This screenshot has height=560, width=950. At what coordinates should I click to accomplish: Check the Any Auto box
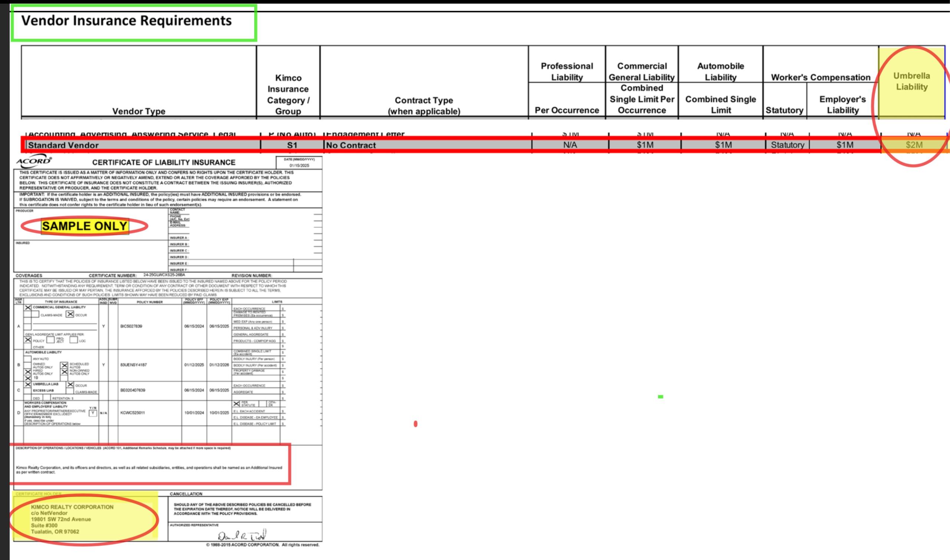click(27, 358)
